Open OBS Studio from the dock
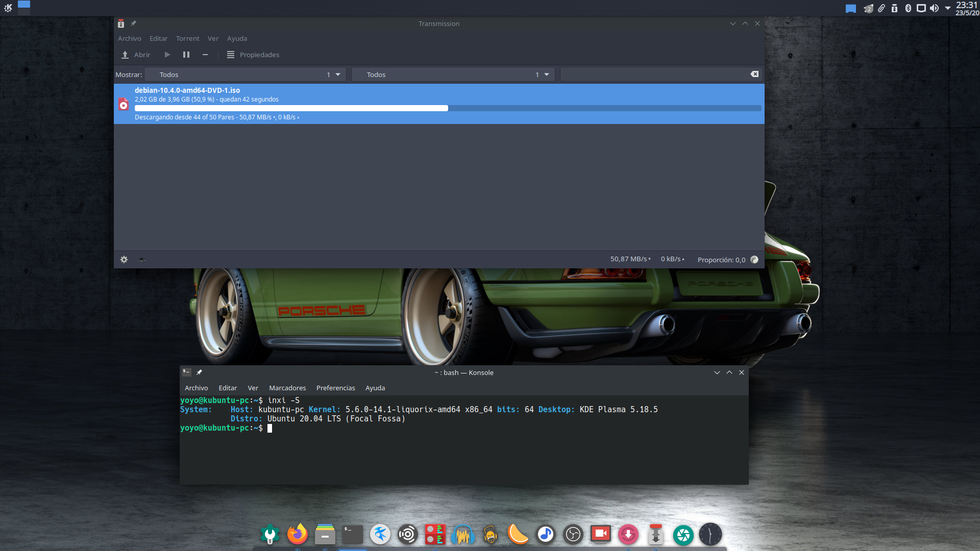 coord(573,534)
